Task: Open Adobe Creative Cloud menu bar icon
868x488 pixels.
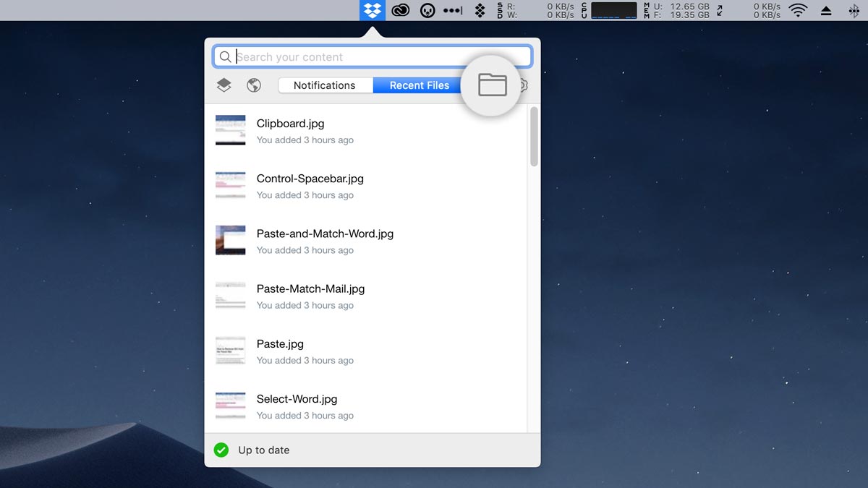Action: 401,10
